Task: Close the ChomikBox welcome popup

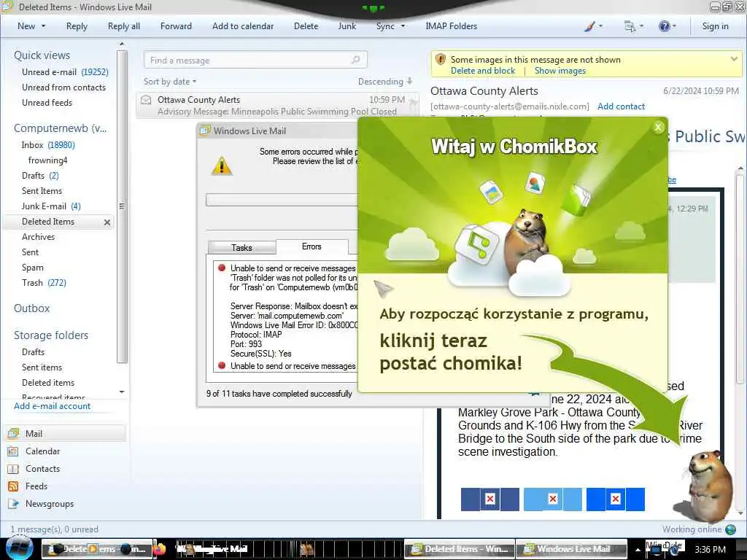Action: 659,127
